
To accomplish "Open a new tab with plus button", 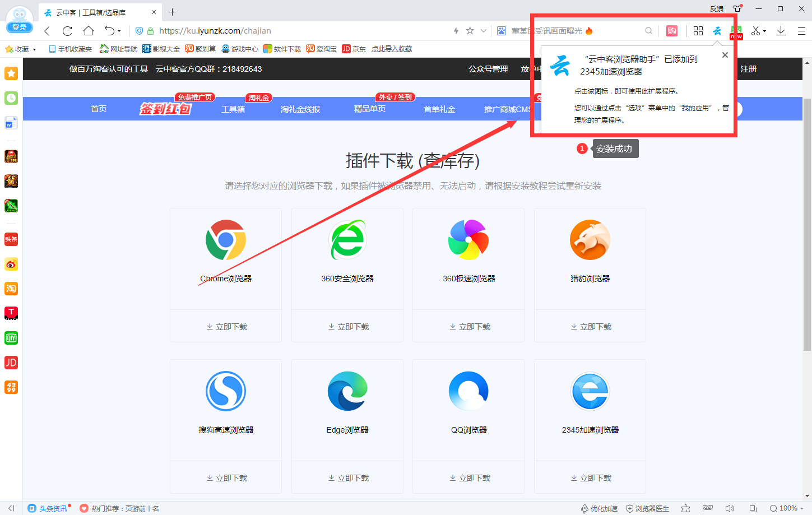I will click(172, 12).
